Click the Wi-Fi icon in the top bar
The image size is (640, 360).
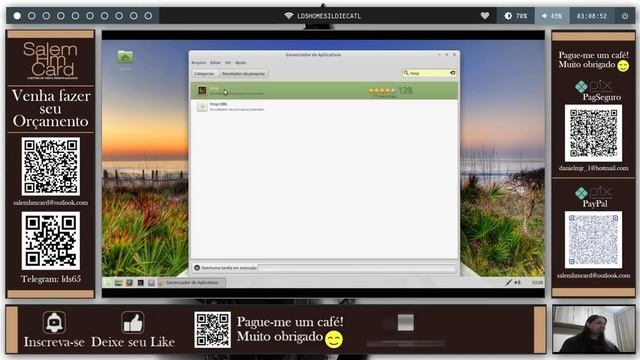coord(289,16)
